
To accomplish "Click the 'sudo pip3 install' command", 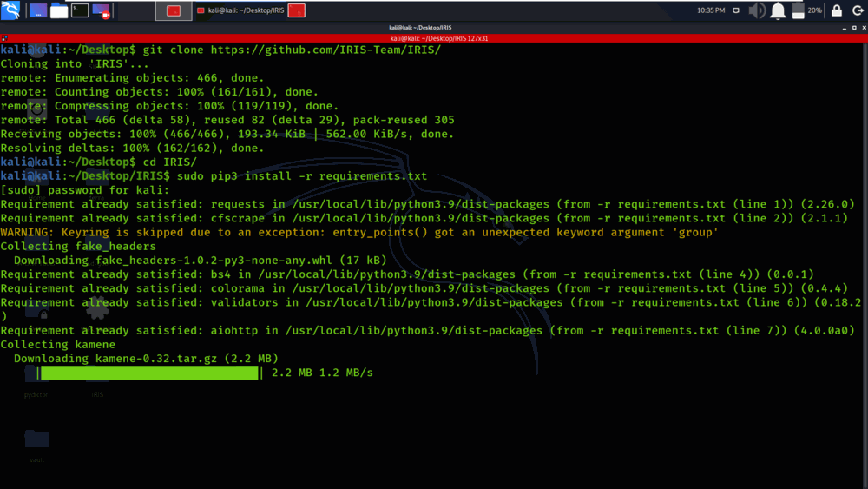I will tap(302, 176).
